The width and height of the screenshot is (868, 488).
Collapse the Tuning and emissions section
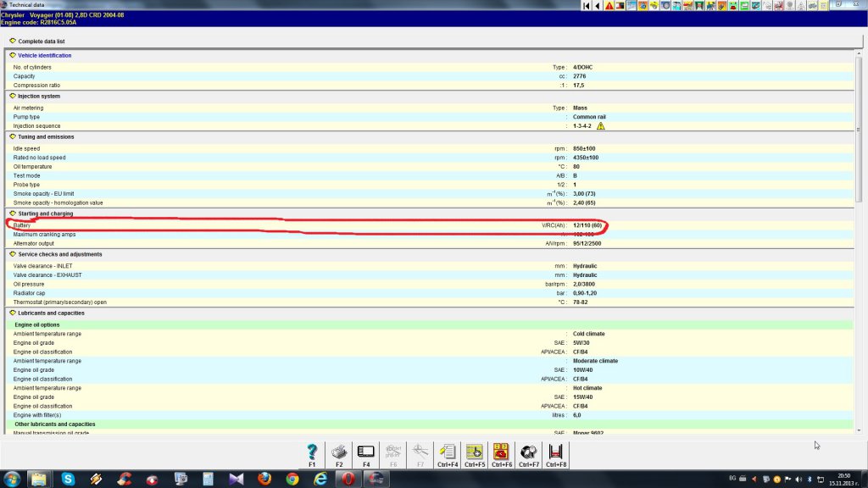pos(13,136)
